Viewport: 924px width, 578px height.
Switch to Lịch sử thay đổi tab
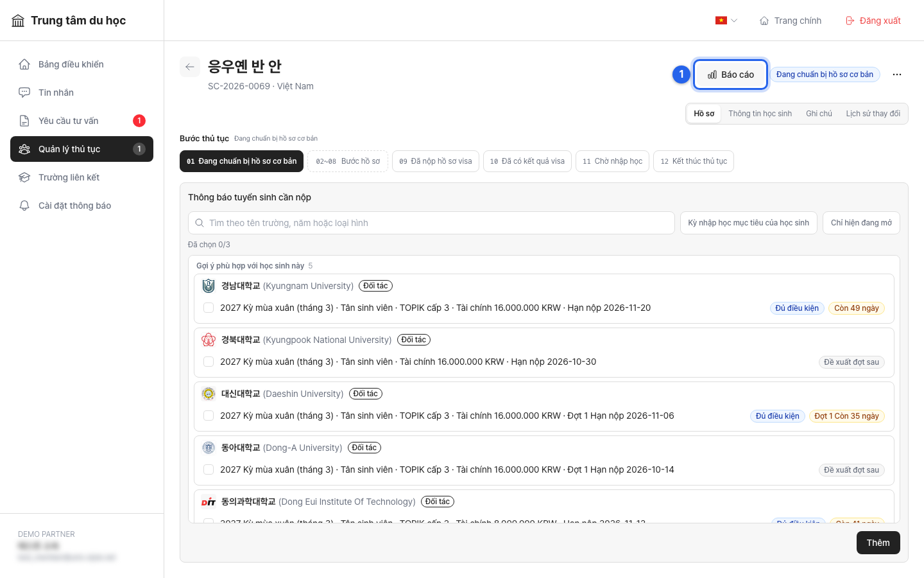tap(873, 114)
